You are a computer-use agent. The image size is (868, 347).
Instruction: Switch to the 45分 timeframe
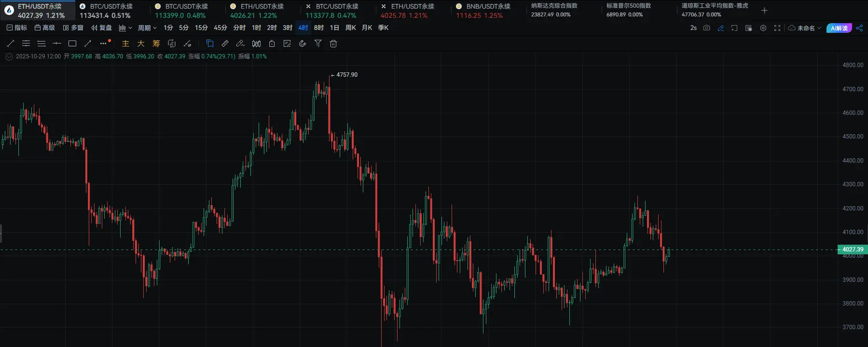[x=220, y=28]
